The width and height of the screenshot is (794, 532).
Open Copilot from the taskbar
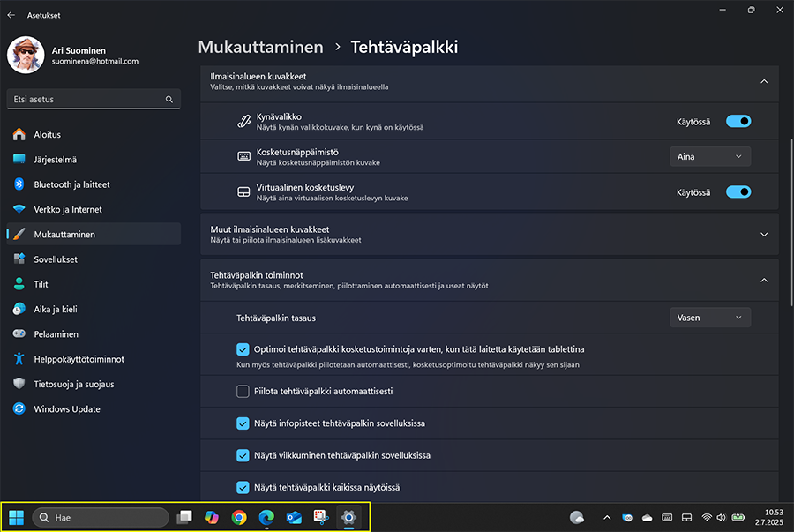click(x=212, y=517)
